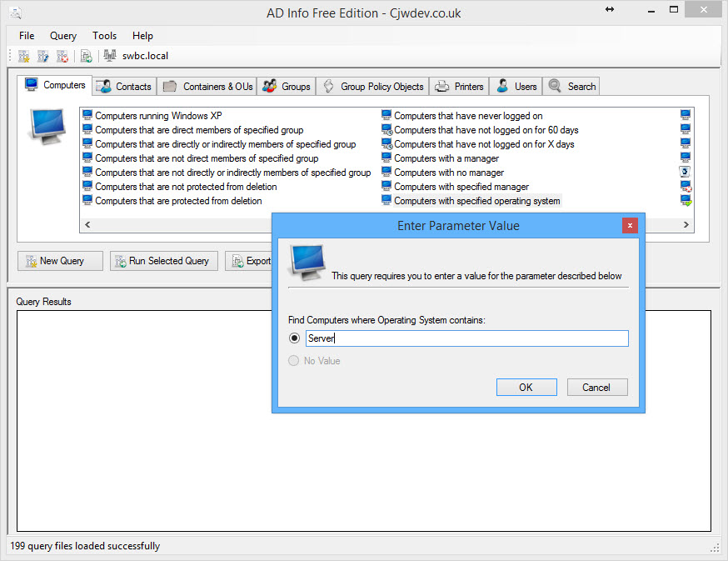This screenshot has width=728, height=561.
Task: Click the New Query button
Action: (60, 261)
